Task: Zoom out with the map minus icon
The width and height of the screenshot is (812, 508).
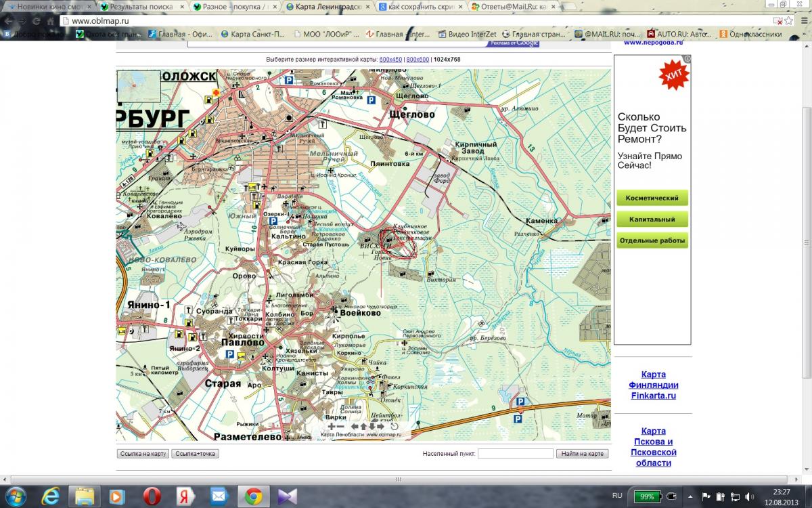Action: pos(341,427)
